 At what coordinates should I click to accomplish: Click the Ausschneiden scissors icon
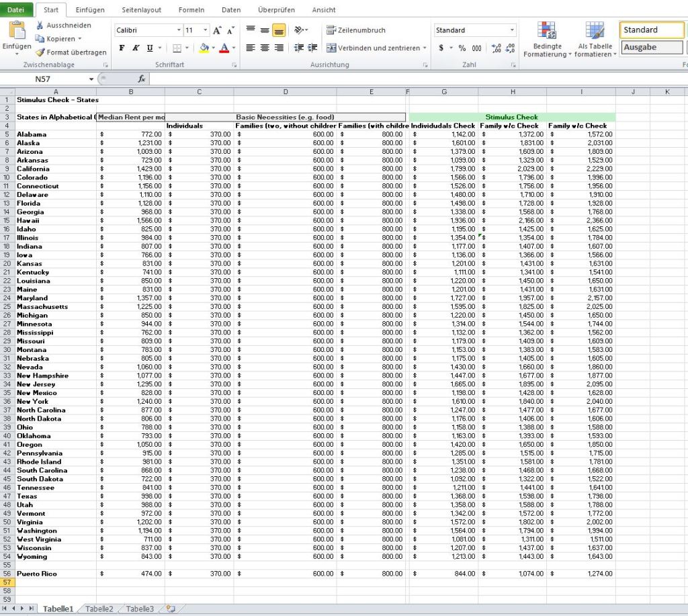40,26
